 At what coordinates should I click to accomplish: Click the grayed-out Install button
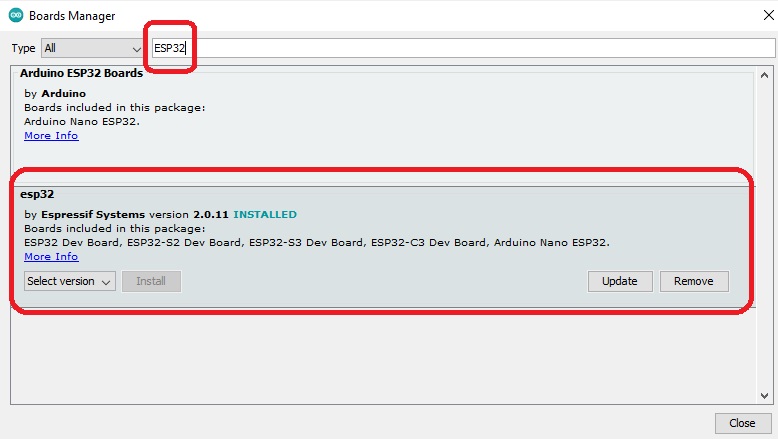151,281
